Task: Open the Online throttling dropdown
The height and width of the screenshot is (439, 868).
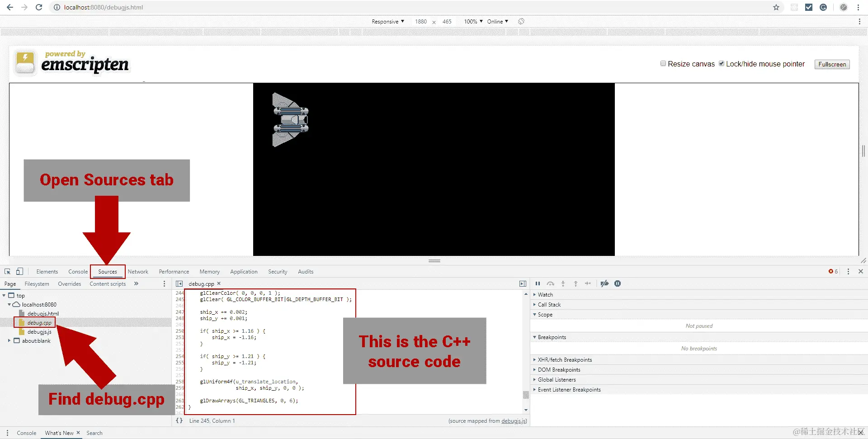Action: (x=498, y=21)
